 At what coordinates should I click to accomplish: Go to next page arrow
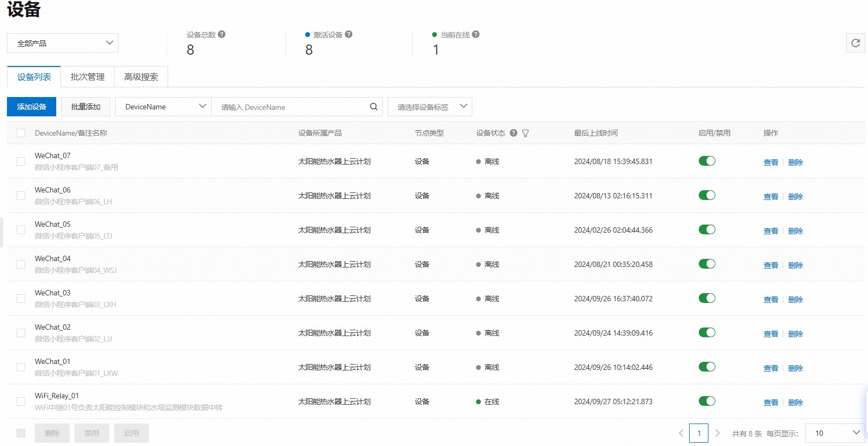click(x=718, y=433)
